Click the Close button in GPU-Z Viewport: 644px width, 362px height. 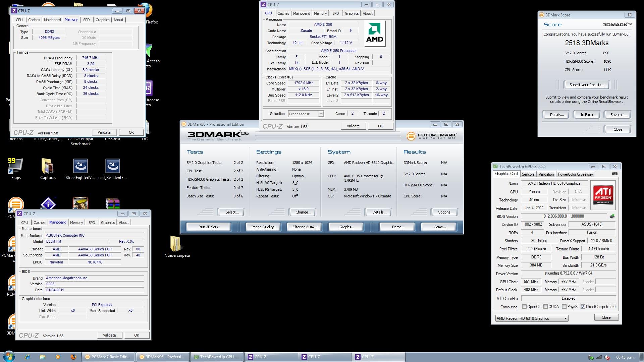coord(606,317)
